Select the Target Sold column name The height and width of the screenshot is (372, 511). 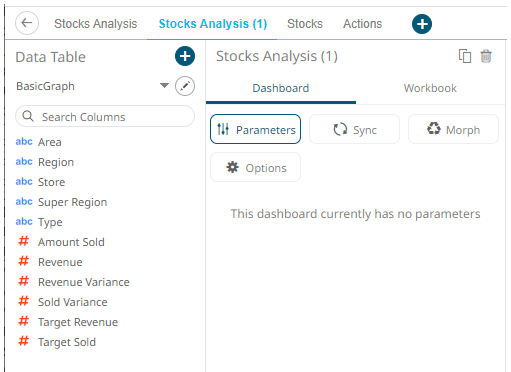(67, 342)
